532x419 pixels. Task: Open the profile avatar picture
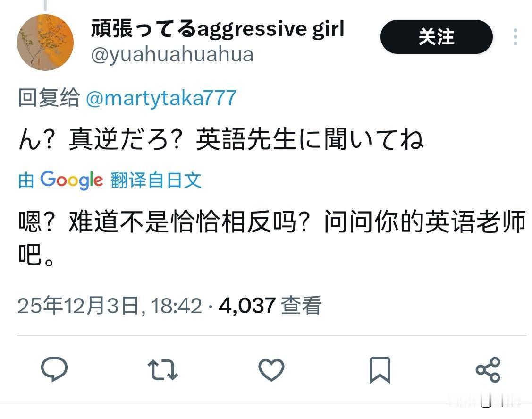point(45,42)
